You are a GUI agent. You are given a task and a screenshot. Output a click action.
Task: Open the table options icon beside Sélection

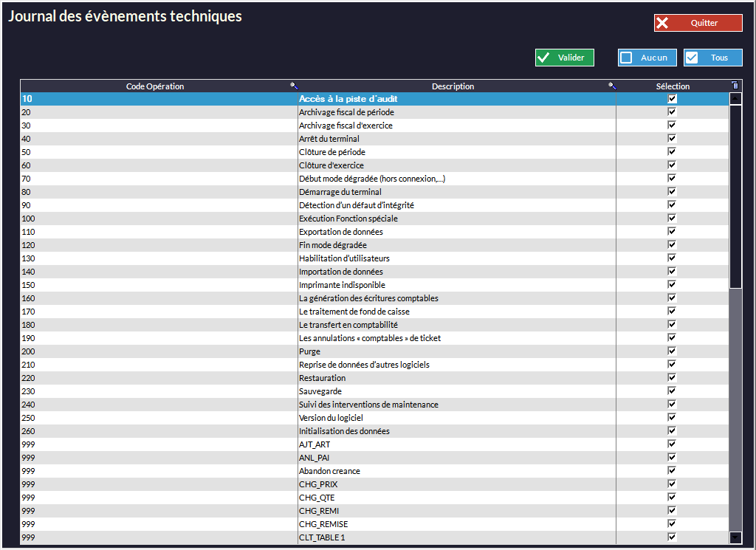[735, 86]
